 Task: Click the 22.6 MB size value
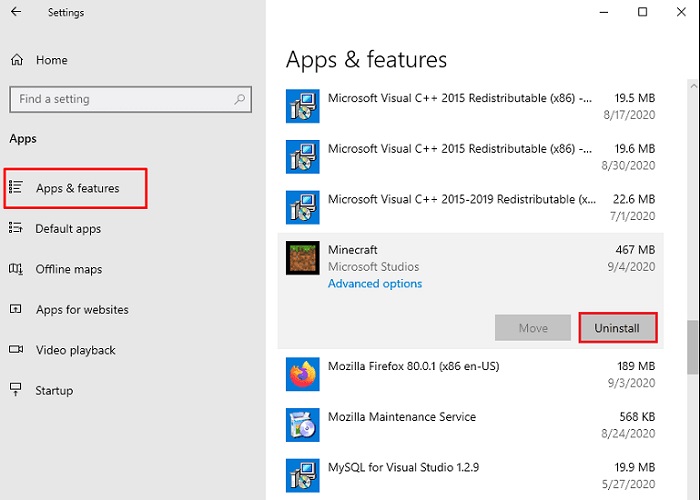point(634,199)
